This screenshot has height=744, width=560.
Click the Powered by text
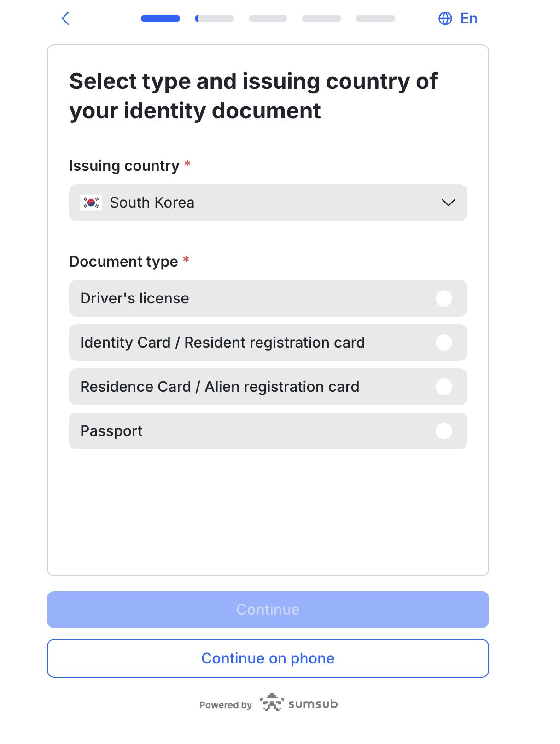pos(226,705)
